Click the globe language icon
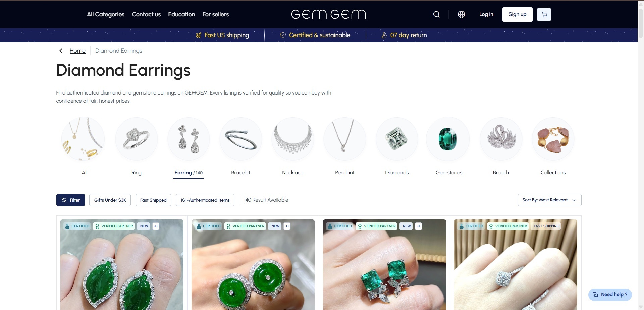This screenshot has height=310, width=644. coord(461,14)
